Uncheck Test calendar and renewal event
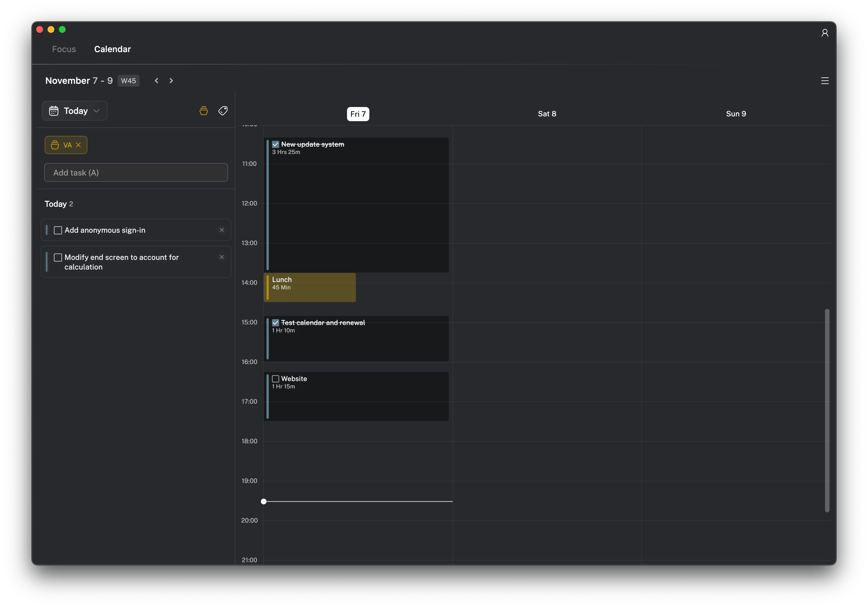Viewport: 868px width, 607px height. (x=276, y=322)
